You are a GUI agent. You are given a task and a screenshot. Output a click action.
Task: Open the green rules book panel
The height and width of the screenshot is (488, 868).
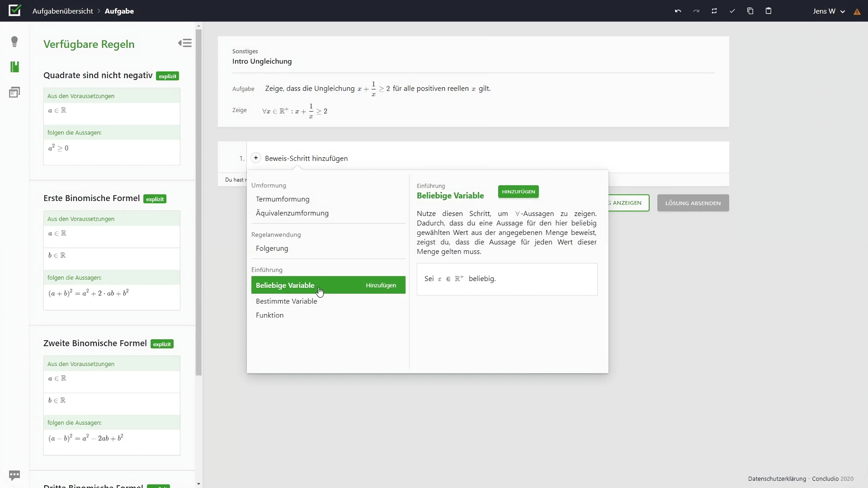click(x=15, y=67)
